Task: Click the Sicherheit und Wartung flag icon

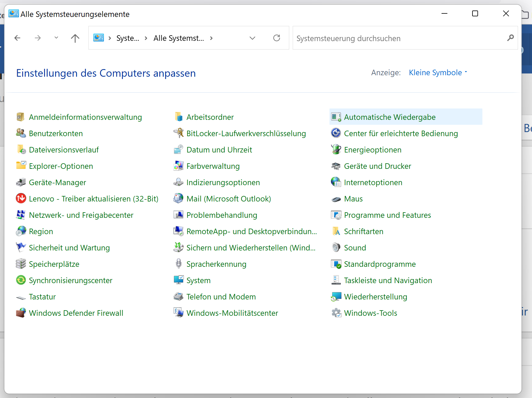Action: 21,248
